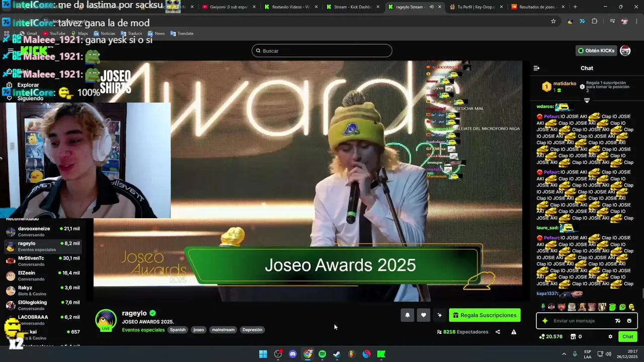Open the chat shop icon showing 0
Image resolution: width=644 pixels, height=362 pixels.
tap(576, 336)
